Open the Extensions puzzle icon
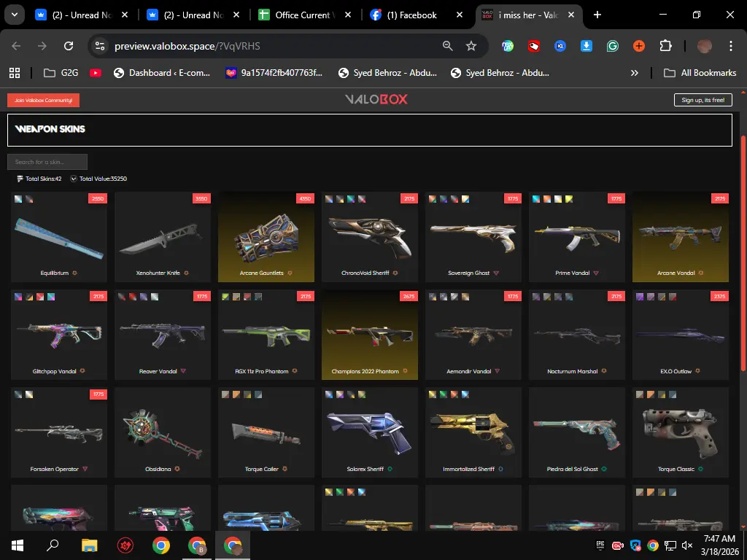This screenshot has width=747, height=560. click(665, 46)
